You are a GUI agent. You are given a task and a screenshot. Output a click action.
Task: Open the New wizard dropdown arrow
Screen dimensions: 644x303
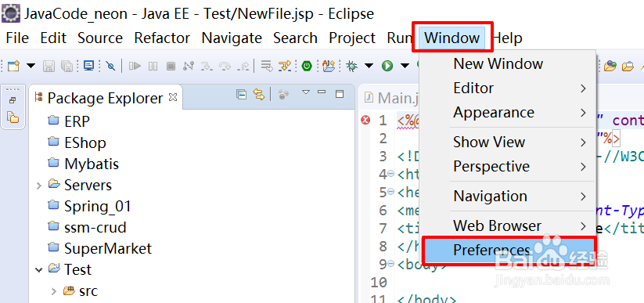point(31,66)
